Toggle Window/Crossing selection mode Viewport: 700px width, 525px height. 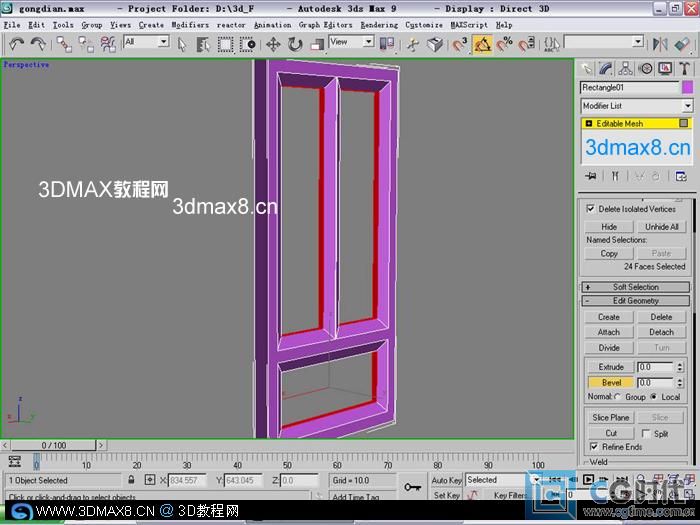click(247, 44)
